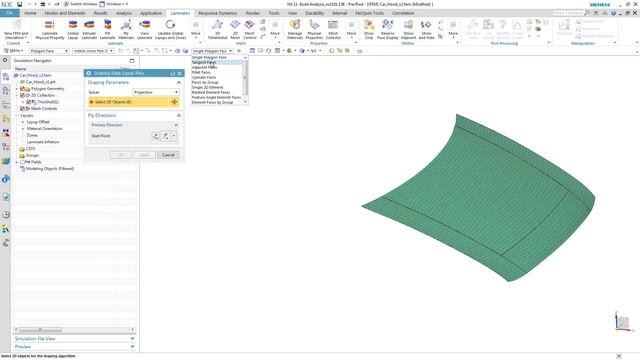Click the Save icon in title bar
Viewport: 640px width, 360px height.
[x=19, y=4]
